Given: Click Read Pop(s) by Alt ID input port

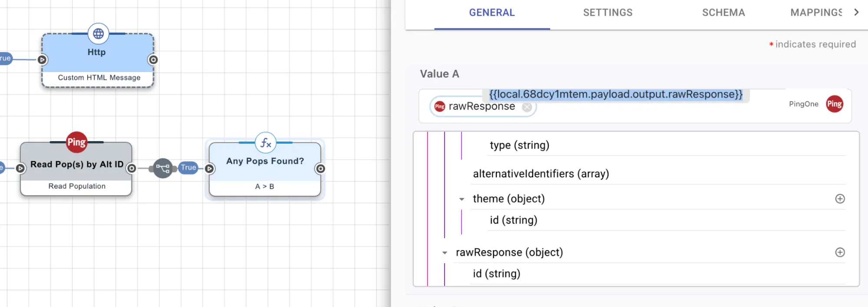Looking at the screenshot, I should (20, 168).
